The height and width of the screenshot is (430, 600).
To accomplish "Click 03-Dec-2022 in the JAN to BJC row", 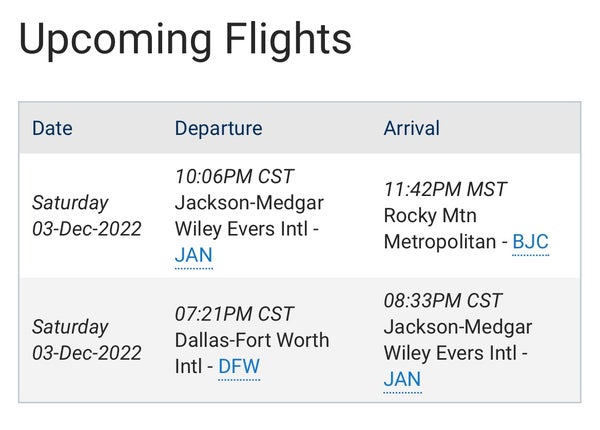I will pyautogui.click(x=87, y=229).
